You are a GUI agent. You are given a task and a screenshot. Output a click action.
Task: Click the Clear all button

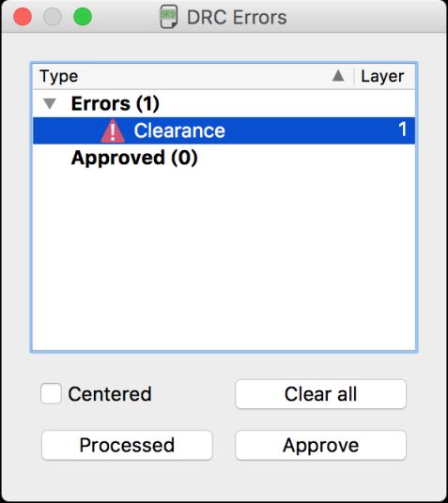point(321,394)
